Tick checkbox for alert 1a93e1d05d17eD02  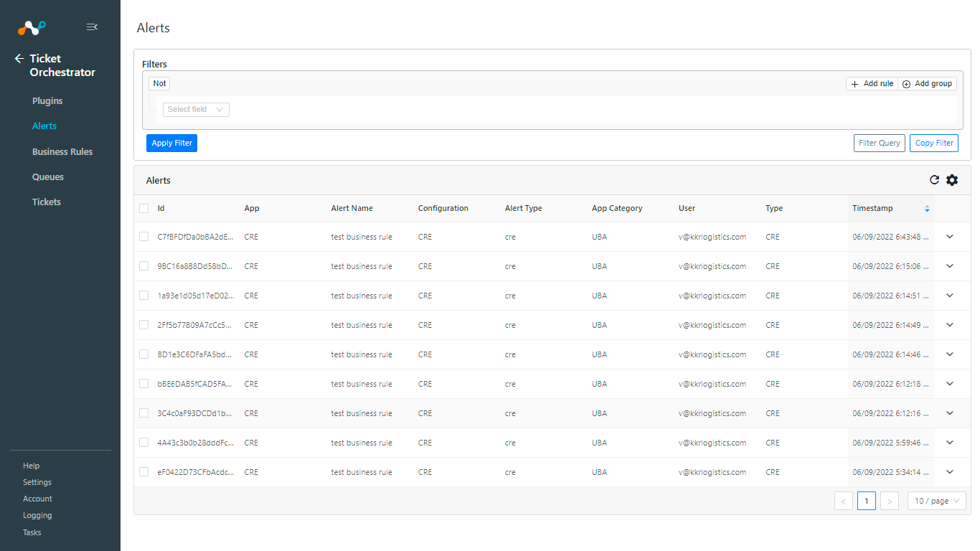(x=144, y=296)
